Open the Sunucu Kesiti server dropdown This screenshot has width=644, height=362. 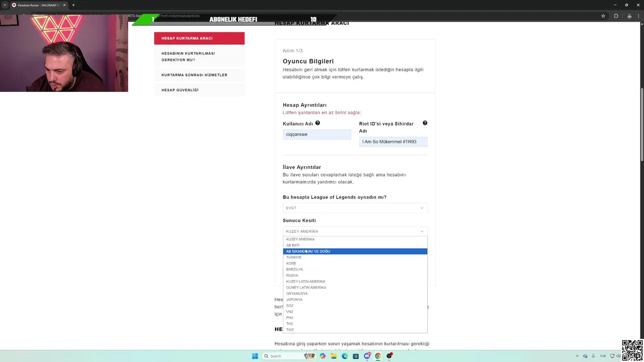coord(355,231)
